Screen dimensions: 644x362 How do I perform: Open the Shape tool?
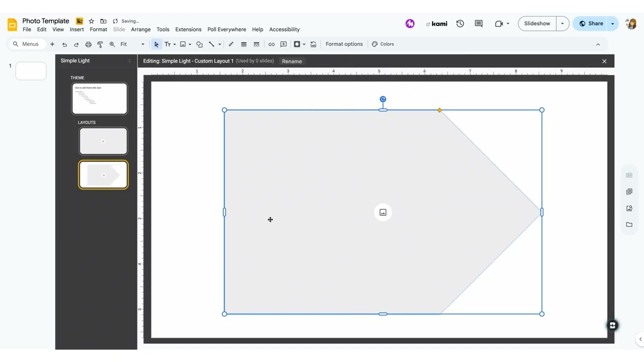[199, 44]
